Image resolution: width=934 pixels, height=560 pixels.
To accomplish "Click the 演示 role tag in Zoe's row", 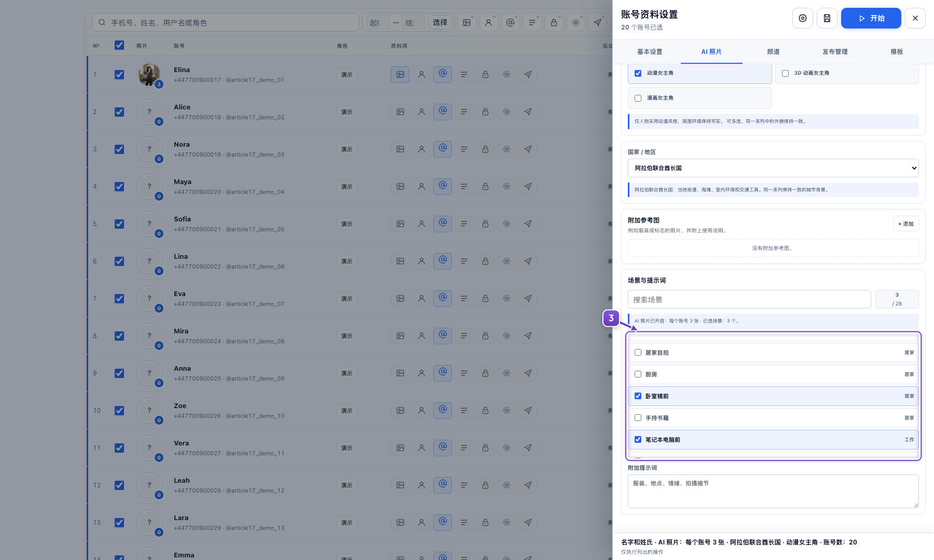I will pyautogui.click(x=347, y=411).
